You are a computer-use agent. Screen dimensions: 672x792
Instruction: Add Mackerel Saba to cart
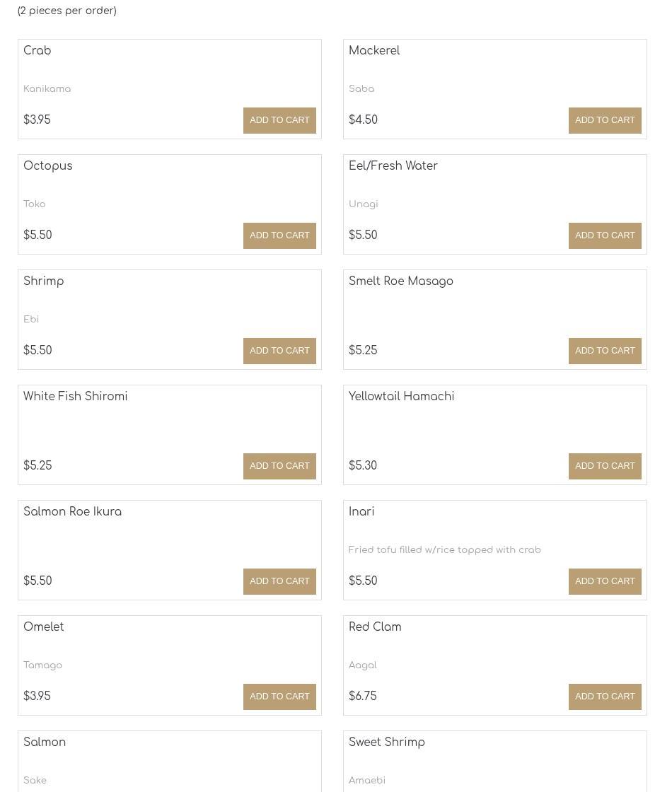point(605,120)
